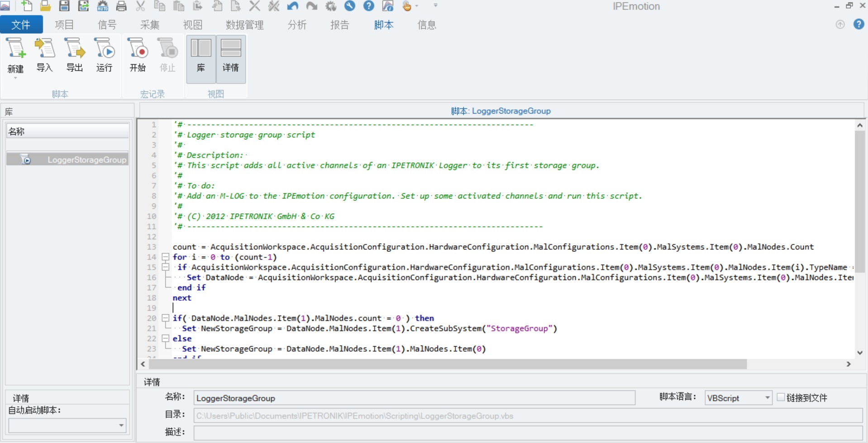This screenshot has height=443, width=868.
Task: Click 导出 export script button
Action: pyautogui.click(x=75, y=56)
